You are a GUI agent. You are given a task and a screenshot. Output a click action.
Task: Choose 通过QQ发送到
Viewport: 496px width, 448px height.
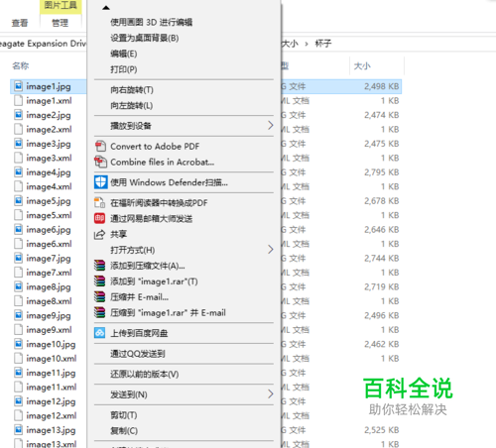138,354
